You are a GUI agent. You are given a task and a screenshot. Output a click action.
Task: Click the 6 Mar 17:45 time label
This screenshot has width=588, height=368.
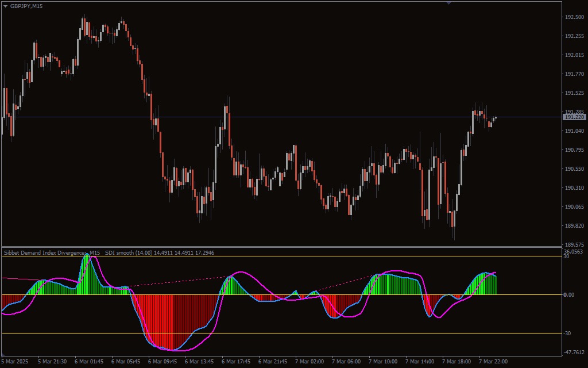pos(236,362)
